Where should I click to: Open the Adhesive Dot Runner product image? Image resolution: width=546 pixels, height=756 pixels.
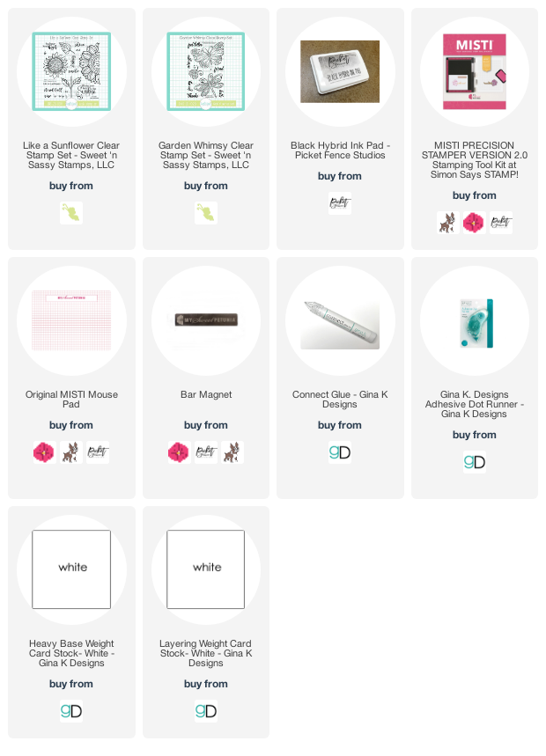(x=476, y=322)
